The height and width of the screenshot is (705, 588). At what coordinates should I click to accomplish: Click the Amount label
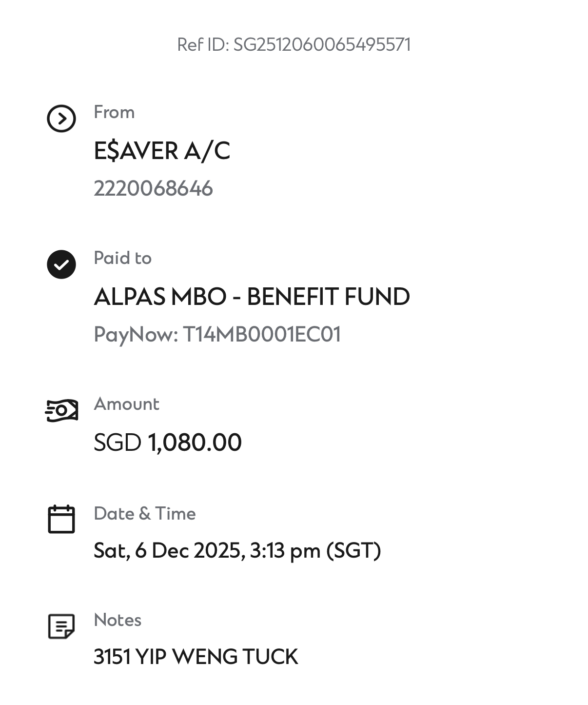coord(127,404)
